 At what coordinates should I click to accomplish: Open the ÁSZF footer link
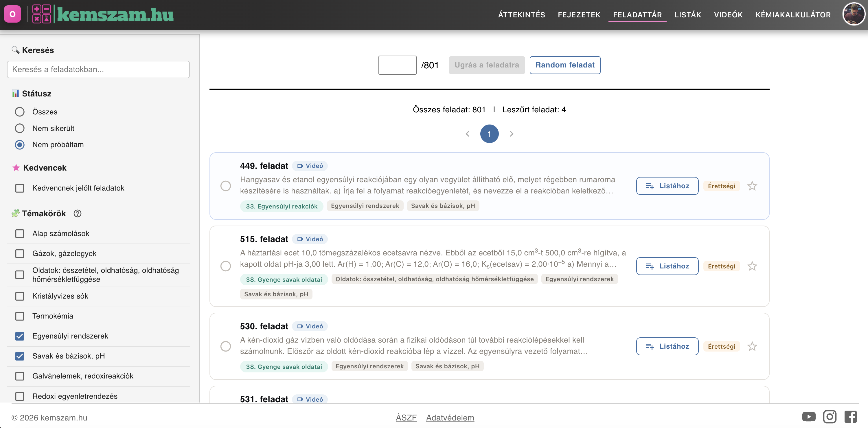[406, 418]
